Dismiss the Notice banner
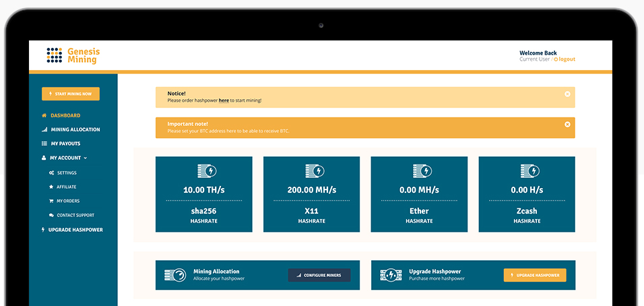Screen dimensions: 644x306 pyautogui.click(x=567, y=94)
